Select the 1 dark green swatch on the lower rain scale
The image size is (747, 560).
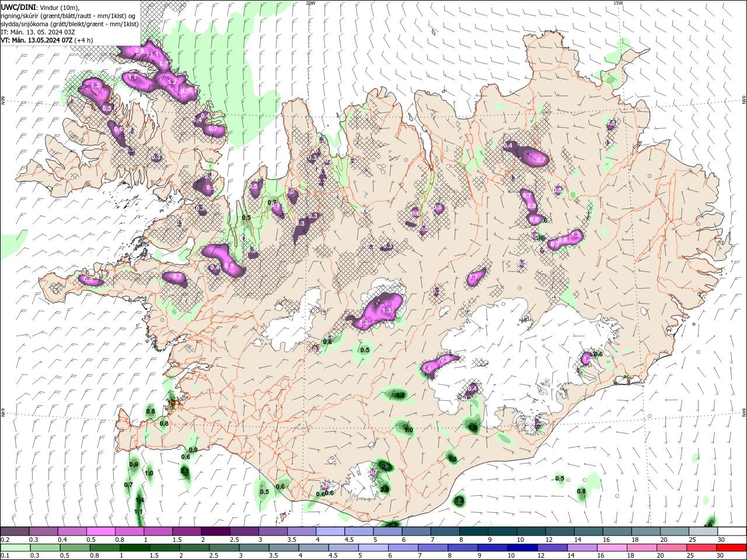coord(135,548)
